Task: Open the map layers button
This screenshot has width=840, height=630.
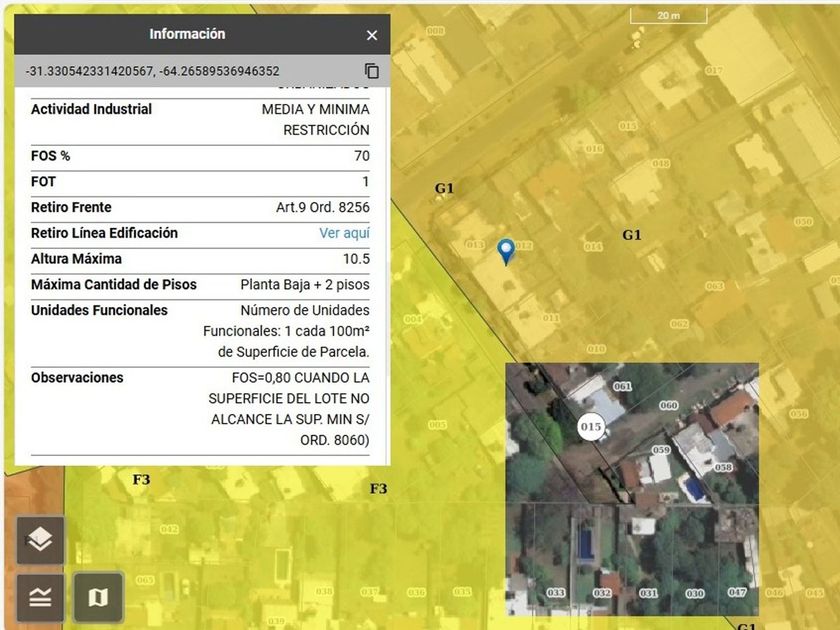Action: [x=40, y=541]
